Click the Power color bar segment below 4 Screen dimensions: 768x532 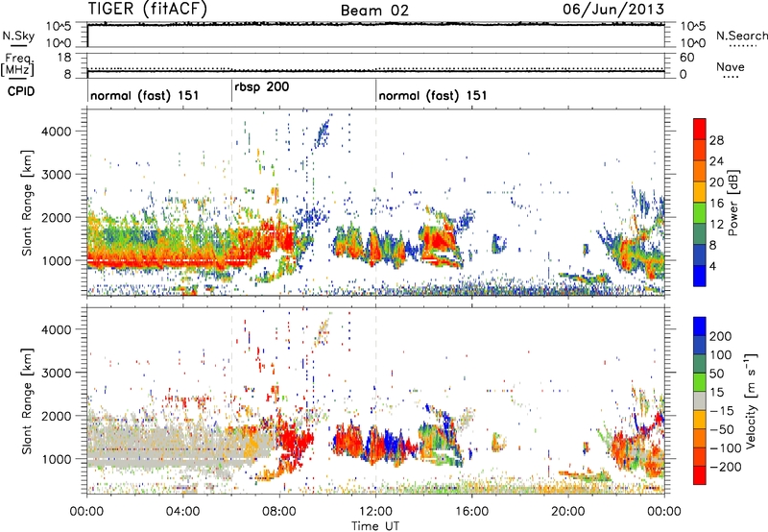[x=700, y=276]
